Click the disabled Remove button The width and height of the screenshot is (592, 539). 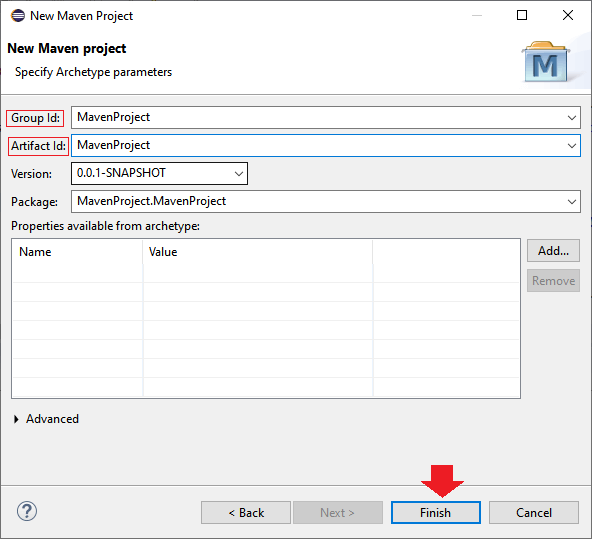553,280
